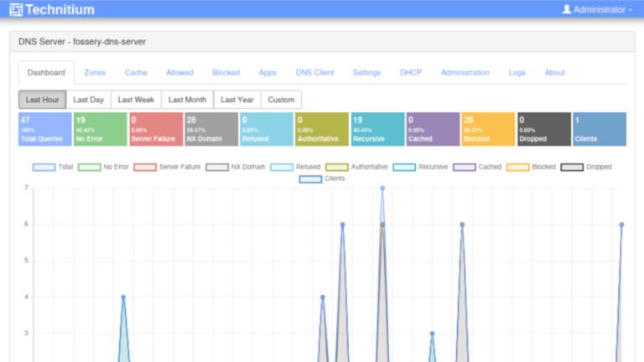Click the 'DNS Server - fossery-dns-server' heading
Image resolution: width=644 pixels, height=362 pixels.
[x=82, y=42]
